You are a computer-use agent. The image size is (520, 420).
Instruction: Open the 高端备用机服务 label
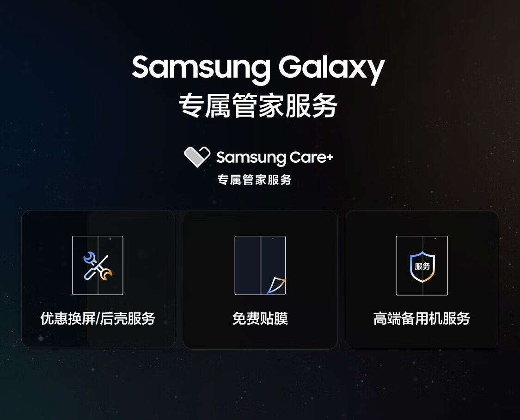click(422, 318)
